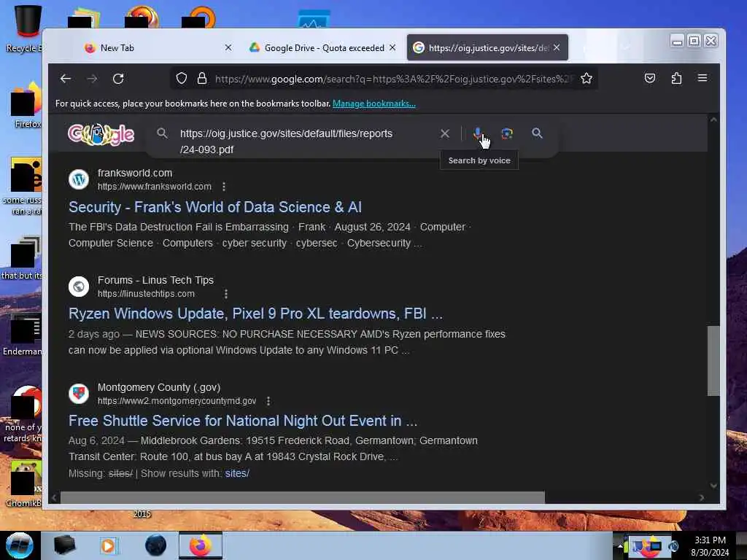
Task: Search by image with Google Lens icon
Action: point(507,134)
